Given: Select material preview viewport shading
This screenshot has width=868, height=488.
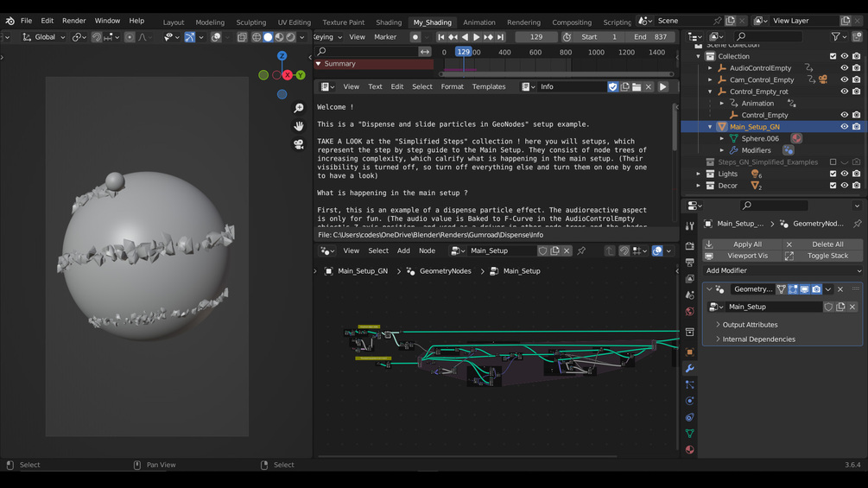Looking at the screenshot, I should pos(280,37).
